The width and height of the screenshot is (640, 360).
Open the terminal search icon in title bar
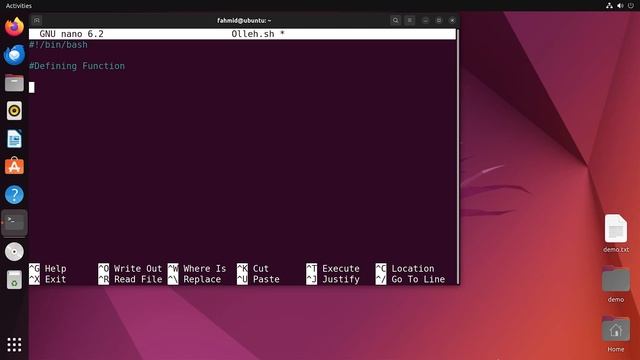click(x=395, y=20)
